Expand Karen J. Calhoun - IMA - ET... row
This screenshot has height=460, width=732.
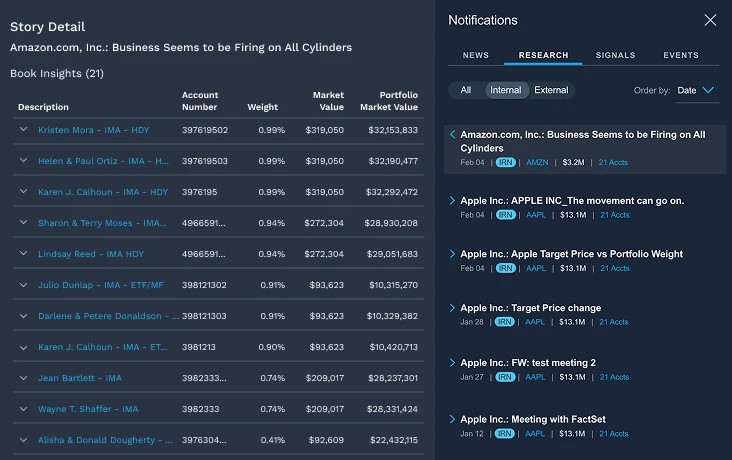(x=23, y=347)
